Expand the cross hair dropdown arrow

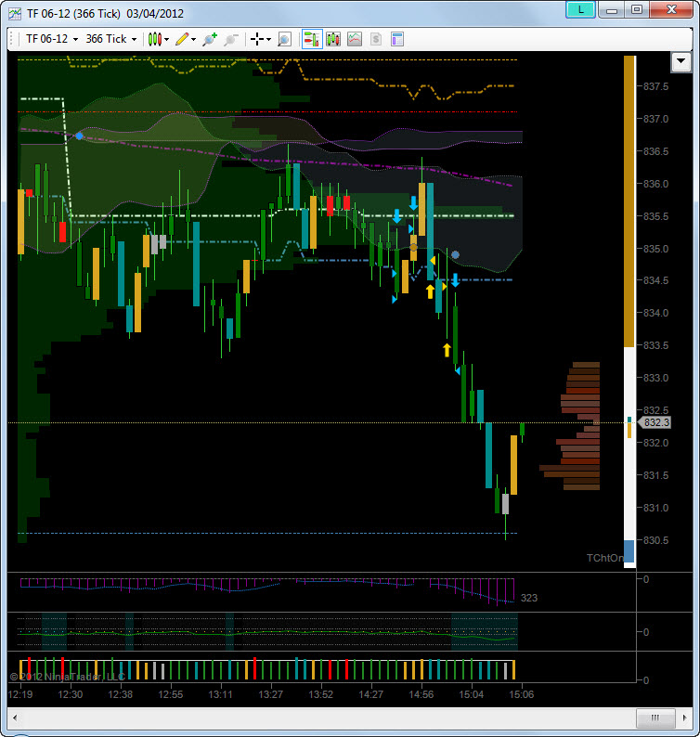coord(268,40)
